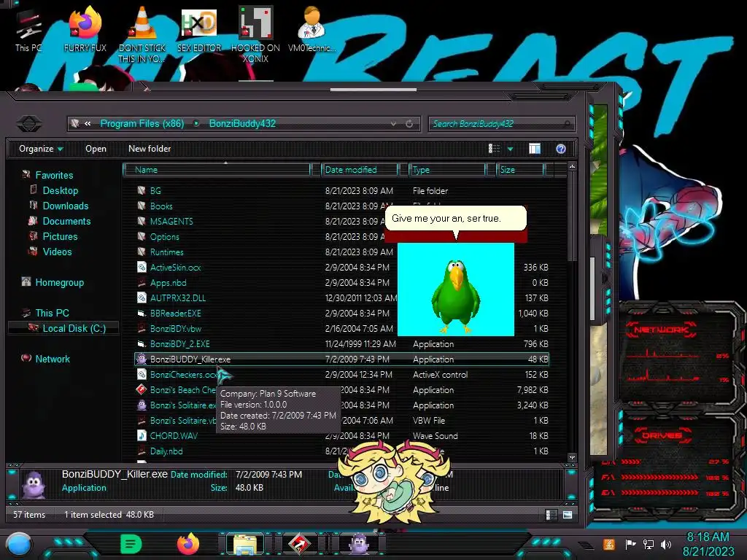Screen dimensions: 747x560
Task: Open Firefox from the taskbar
Action: pyautogui.click(x=188, y=544)
